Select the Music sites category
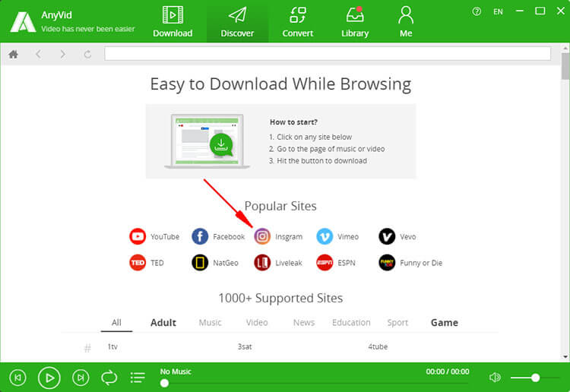Image resolution: width=570 pixels, height=392 pixels. tap(210, 323)
